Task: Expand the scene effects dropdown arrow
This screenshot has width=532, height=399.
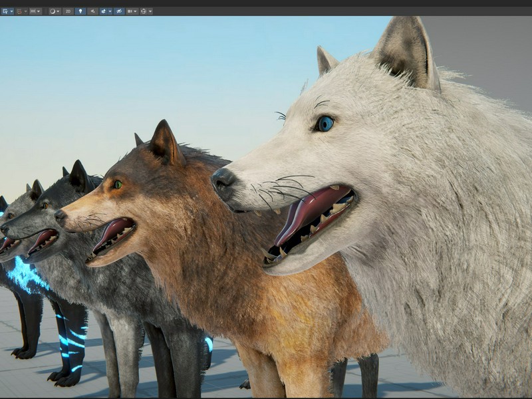Action: (x=110, y=11)
